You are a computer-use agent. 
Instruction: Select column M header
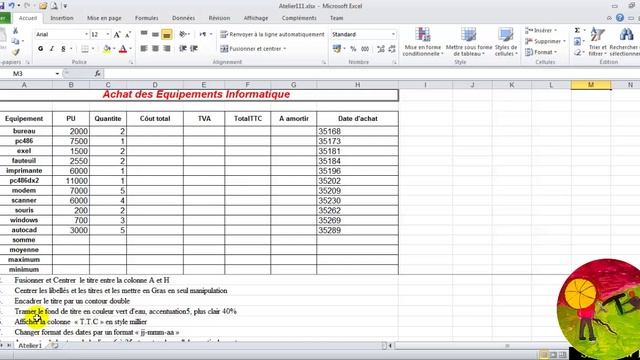[591, 85]
